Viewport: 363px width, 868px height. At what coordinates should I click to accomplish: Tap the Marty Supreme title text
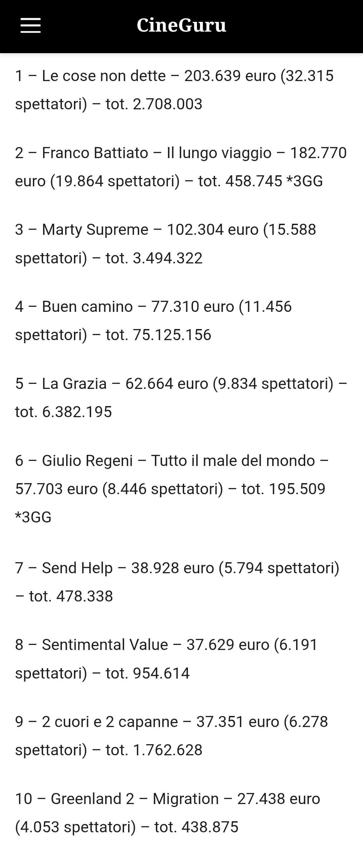click(95, 230)
